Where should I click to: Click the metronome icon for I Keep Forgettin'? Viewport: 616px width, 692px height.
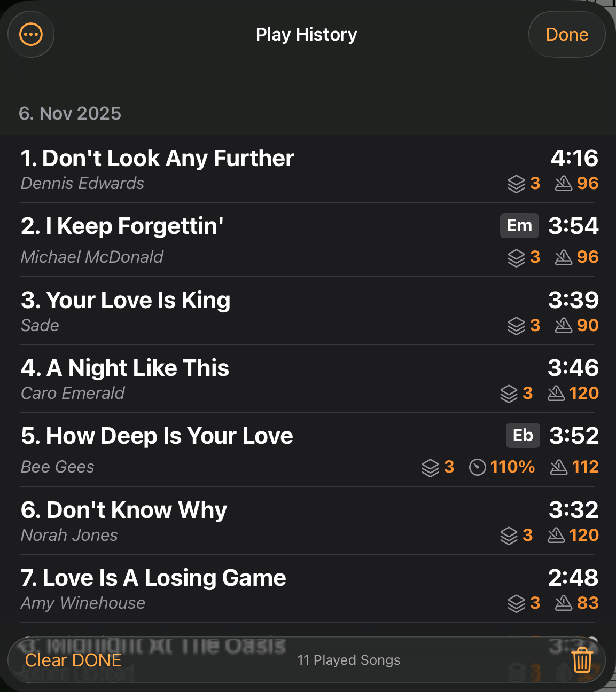click(564, 257)
